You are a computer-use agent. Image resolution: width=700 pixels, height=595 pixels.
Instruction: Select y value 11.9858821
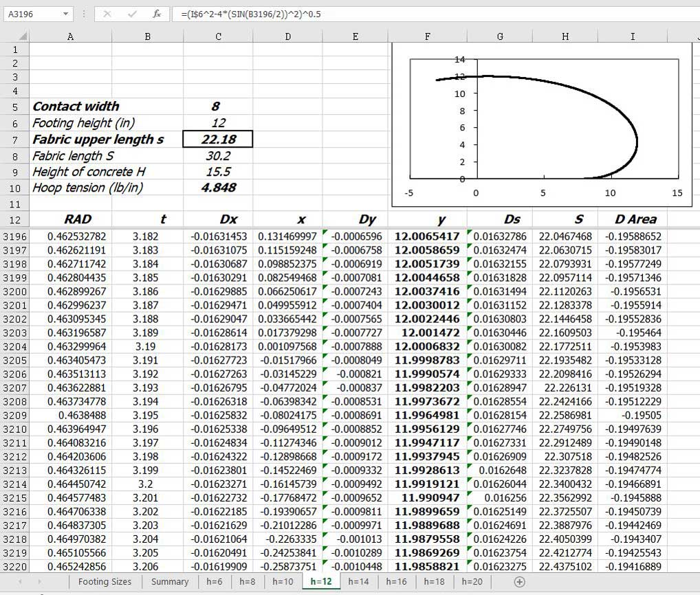click(428, 566)
